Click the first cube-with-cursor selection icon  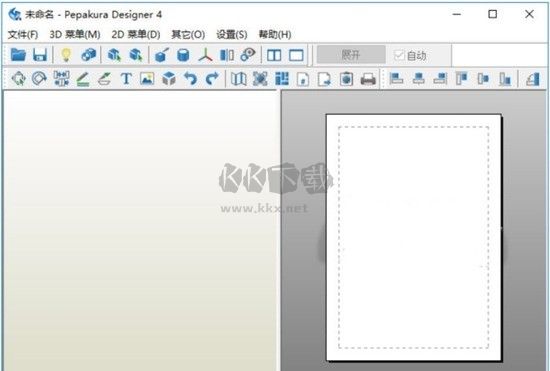point(114,55)
